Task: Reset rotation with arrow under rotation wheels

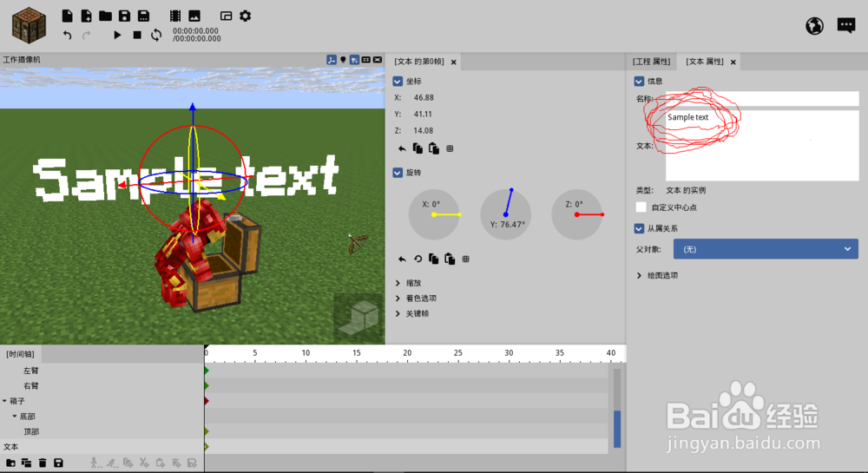Action: [x=402, y=259]
